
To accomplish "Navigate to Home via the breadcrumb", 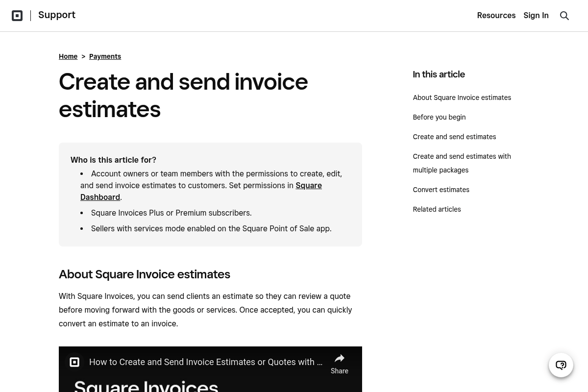I will (x=68, y=56).
